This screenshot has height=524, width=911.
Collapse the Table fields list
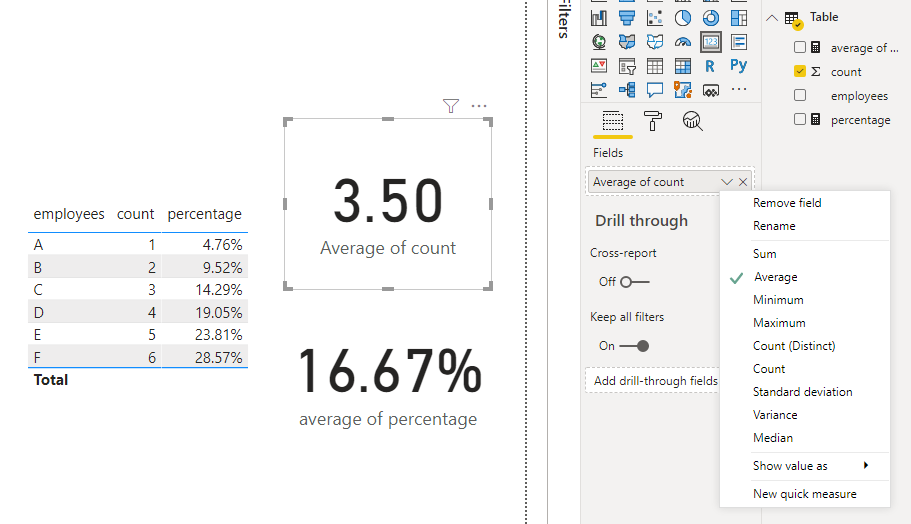(772, 18)
